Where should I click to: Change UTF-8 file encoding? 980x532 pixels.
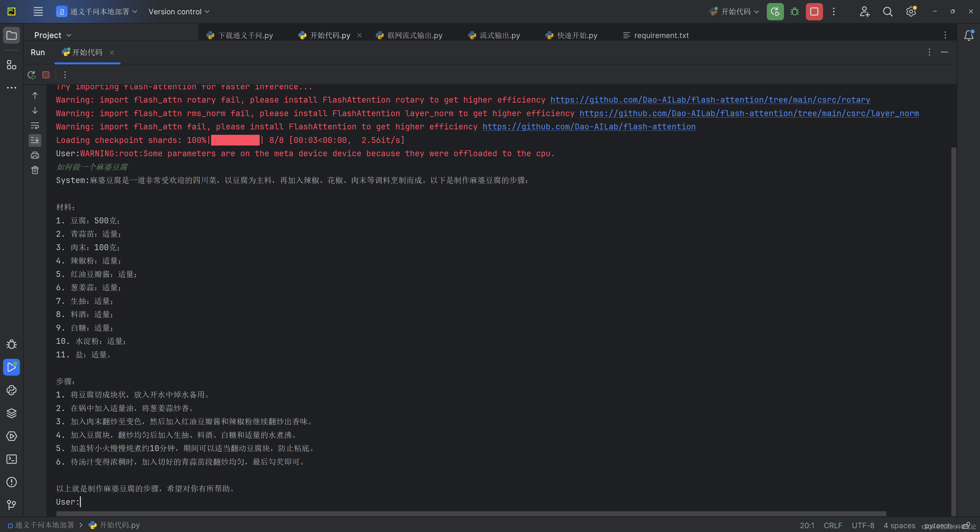(x=863, y=525)
